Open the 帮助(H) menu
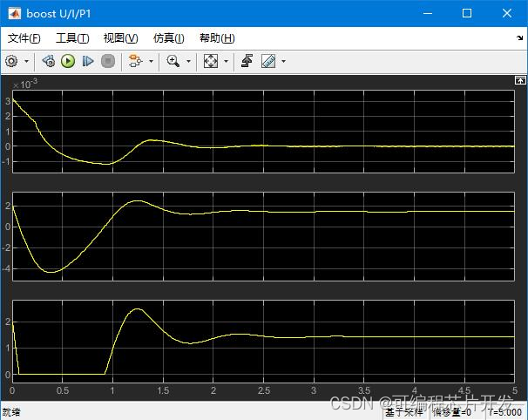528x420 pixels. 217,38
